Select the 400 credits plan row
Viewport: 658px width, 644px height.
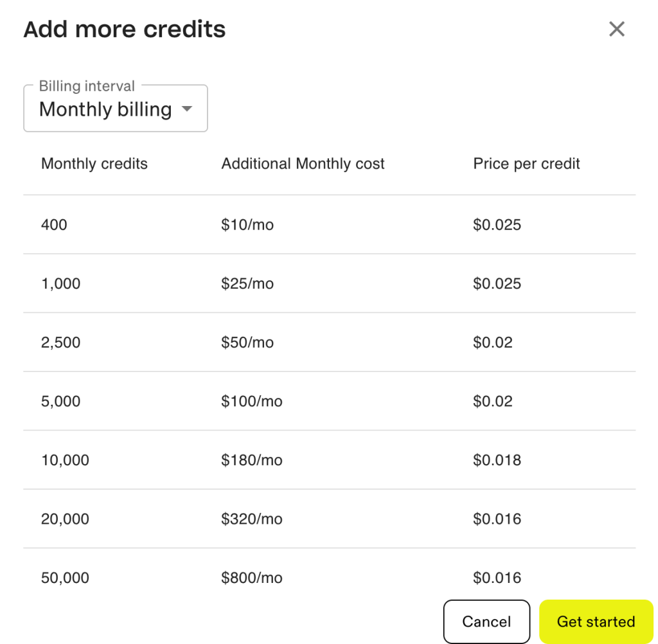[54, 224]
